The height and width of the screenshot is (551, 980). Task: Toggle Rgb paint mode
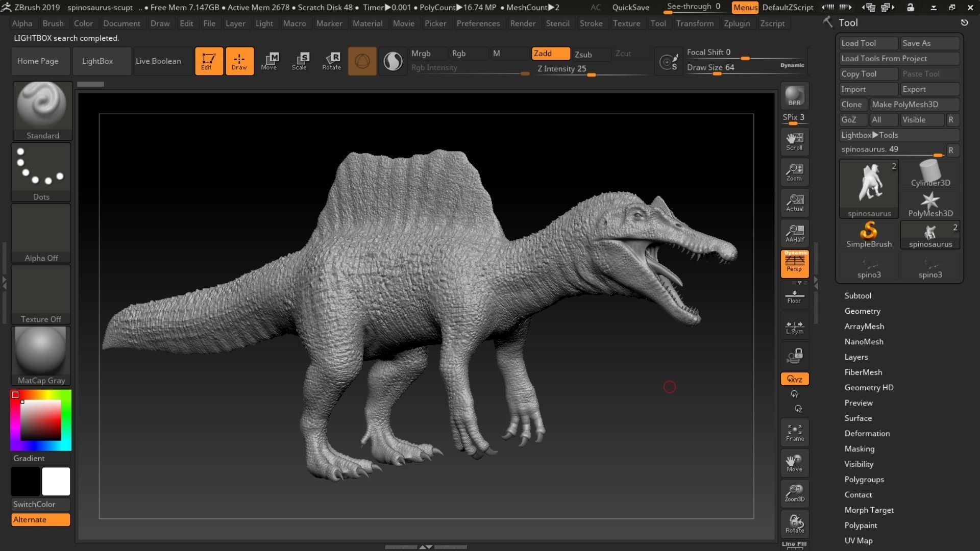(469, 54)
